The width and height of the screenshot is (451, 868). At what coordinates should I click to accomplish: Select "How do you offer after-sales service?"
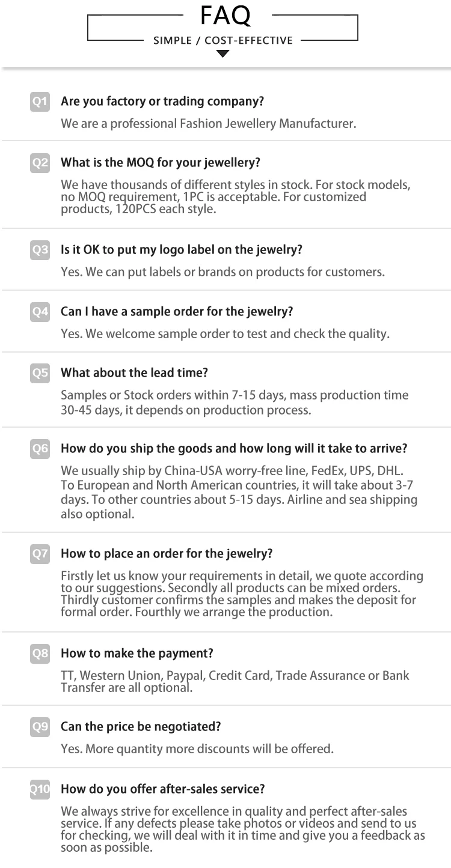162,789
